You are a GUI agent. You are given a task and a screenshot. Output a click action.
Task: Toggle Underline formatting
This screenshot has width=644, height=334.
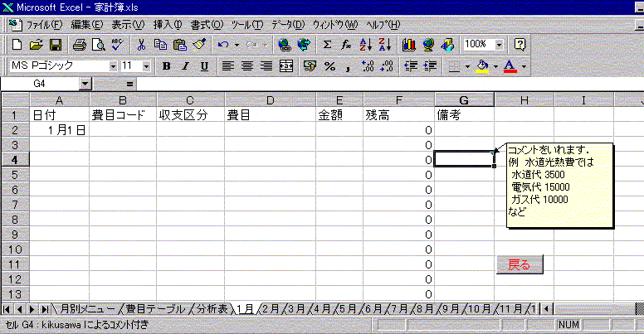coord(204,65)
